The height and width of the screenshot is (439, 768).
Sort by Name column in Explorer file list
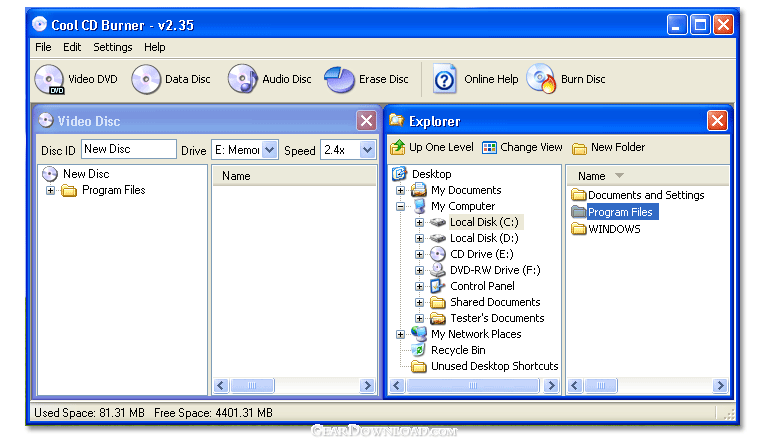pos(648,176)
